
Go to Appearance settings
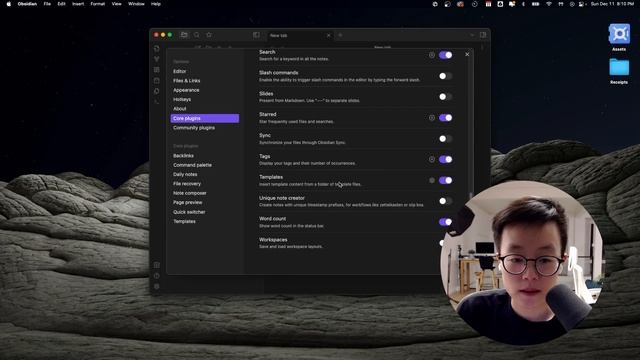click(x=205, y=90)
